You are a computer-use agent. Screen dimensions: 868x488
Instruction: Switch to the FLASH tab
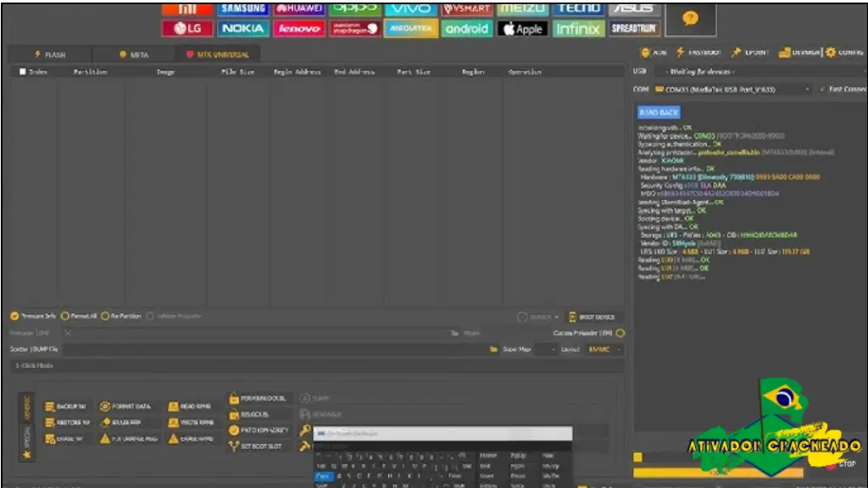[50, 54]
